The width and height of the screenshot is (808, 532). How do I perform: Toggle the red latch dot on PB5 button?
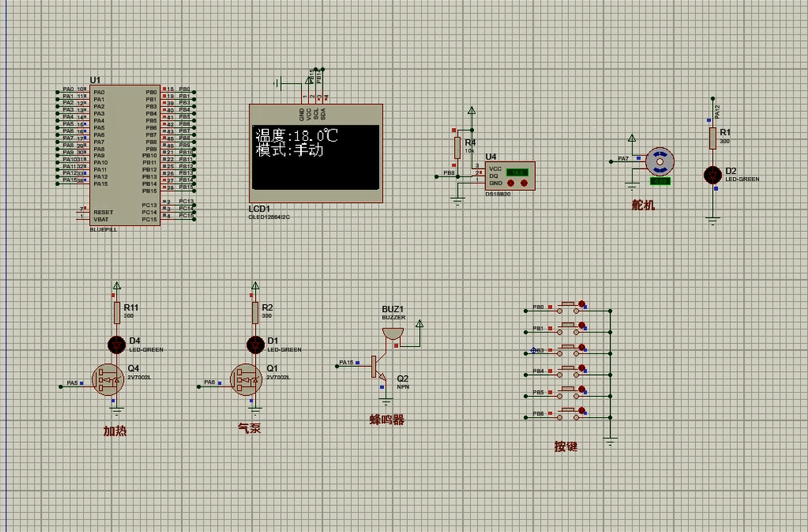[x=581, y=389]
